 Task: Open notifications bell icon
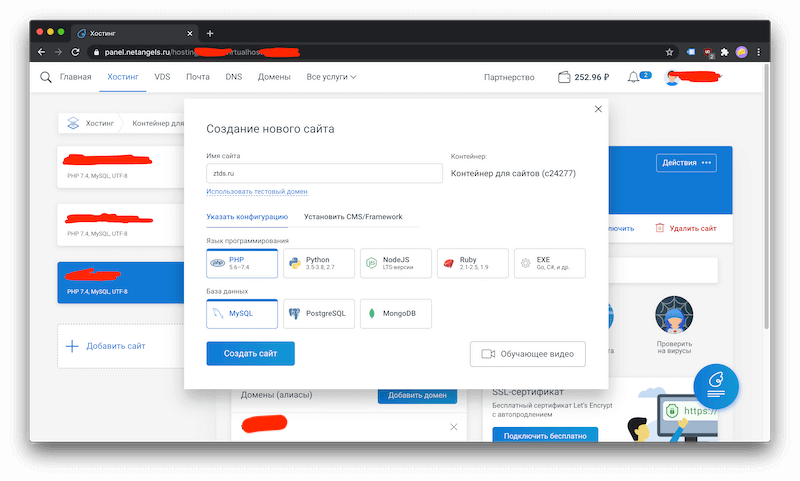click(633, 77)
